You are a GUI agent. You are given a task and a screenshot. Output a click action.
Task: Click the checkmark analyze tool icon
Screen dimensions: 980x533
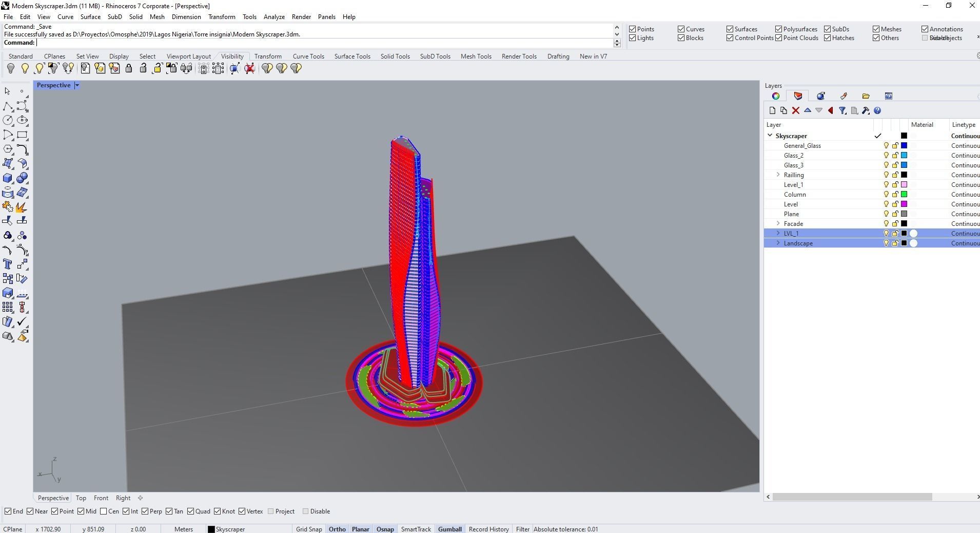click(x=22, y=322)
